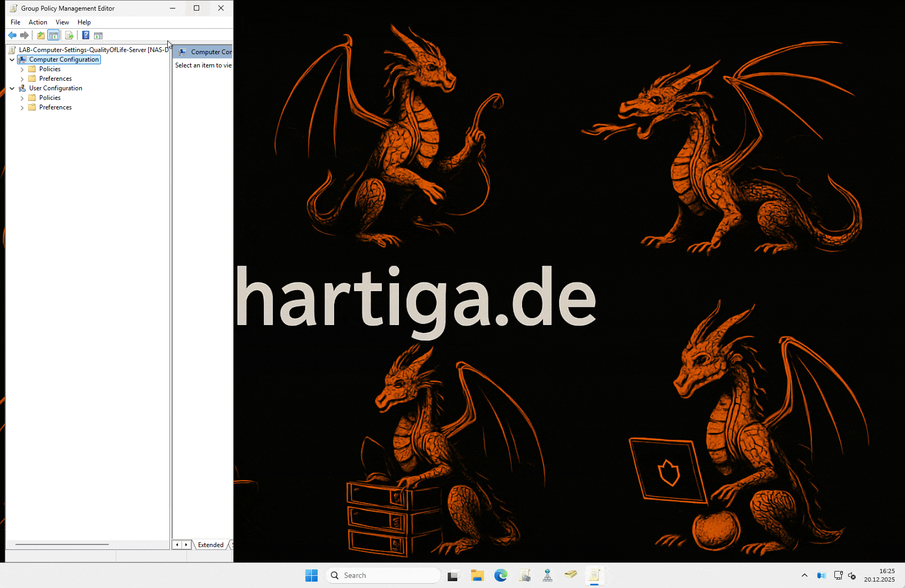The height and width of the screenshot is (588, 905).
Task: Click the Forward arrow toolbar icon
Action: pyautogui.click(x=24, y=36)
